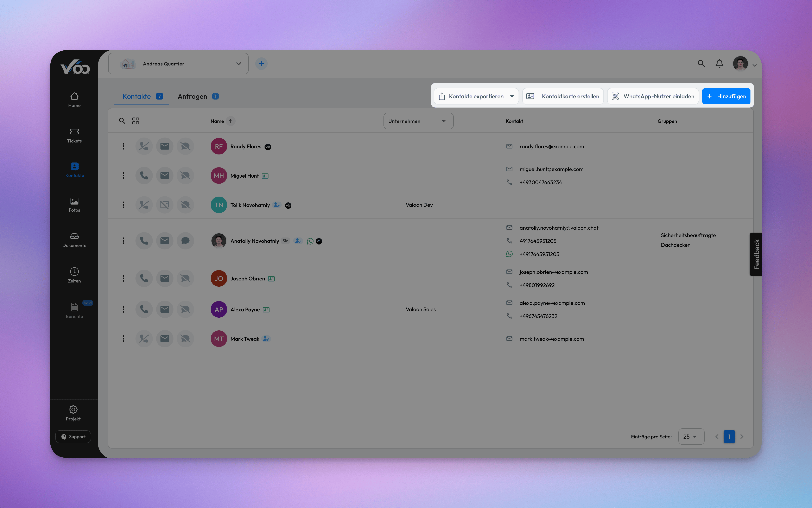Toggle notification mute for Joseph Obrien
The image size is (812, 508).
pyautogui.click(x=185, y=278)
